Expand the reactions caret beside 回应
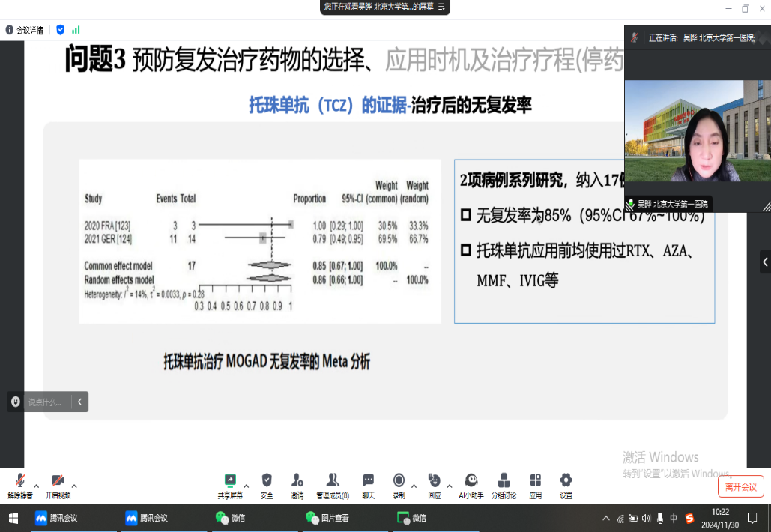Viewport: 771px width, 532px height. [x=450, y=486]
